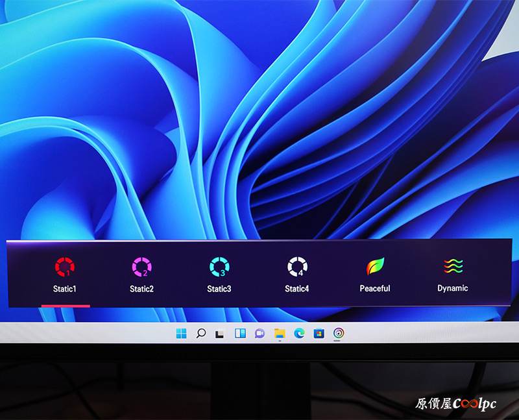The image size is (519, 420).
Task: Open taskbar Search magnifier
Action: pos(200,333)
